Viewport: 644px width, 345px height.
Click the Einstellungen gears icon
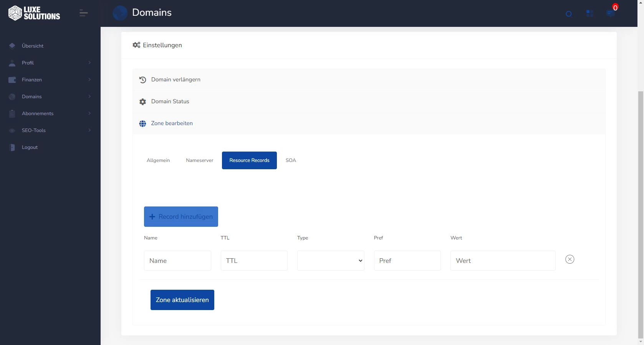(136, 45)
